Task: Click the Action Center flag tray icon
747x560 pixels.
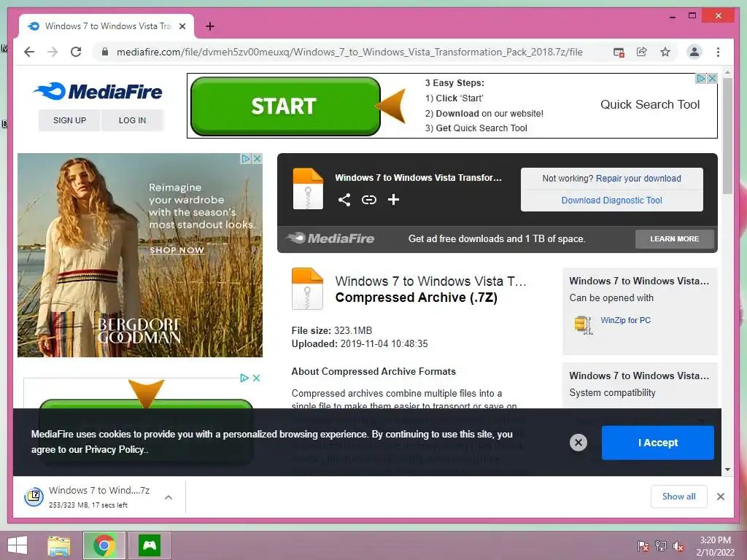Action: coord(643,545)
